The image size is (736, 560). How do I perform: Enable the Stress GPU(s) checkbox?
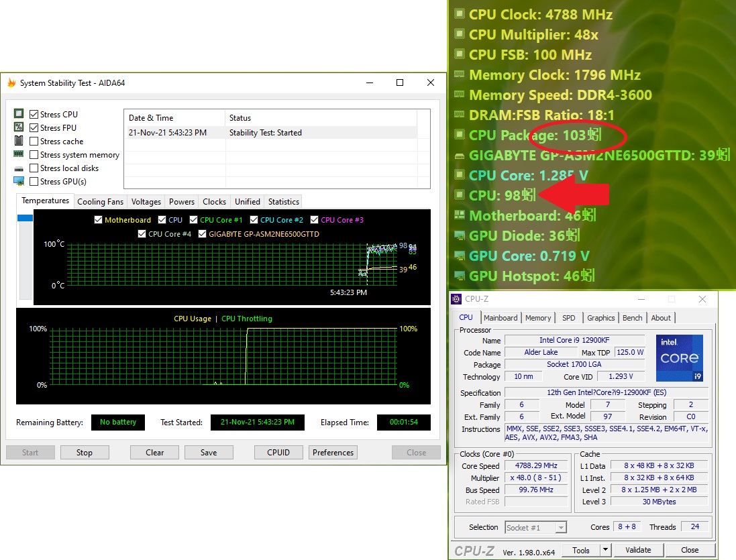point(34,181)
